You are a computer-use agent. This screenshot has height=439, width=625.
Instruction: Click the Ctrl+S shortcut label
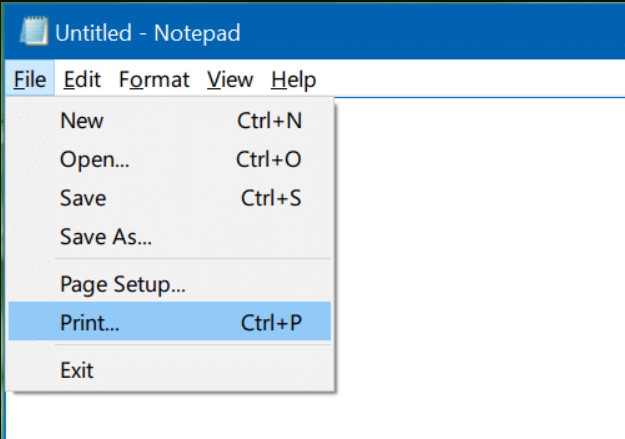[271, 198]
